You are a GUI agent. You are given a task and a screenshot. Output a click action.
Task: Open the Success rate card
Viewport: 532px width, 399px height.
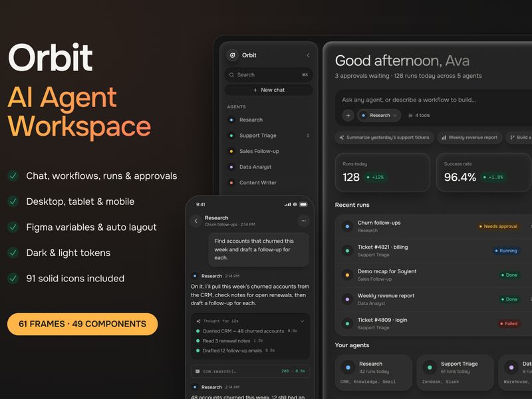483,172
